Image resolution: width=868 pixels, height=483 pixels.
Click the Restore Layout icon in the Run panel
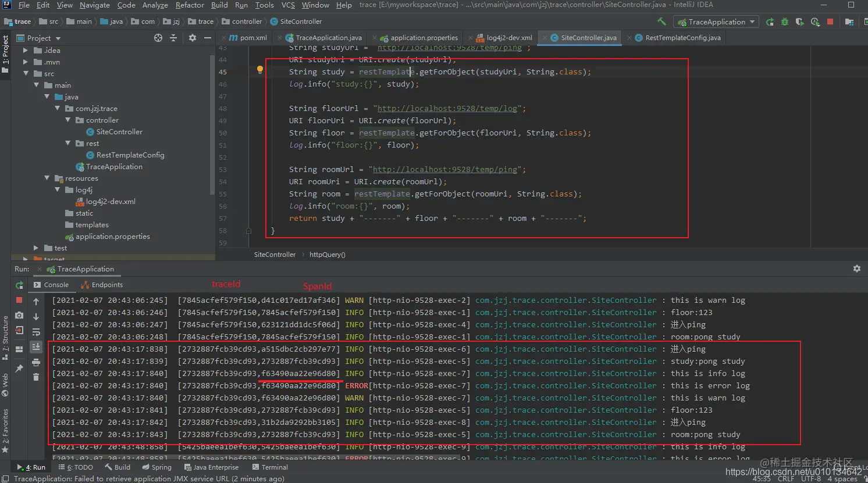pyautogui.click(x=19, y=349)
